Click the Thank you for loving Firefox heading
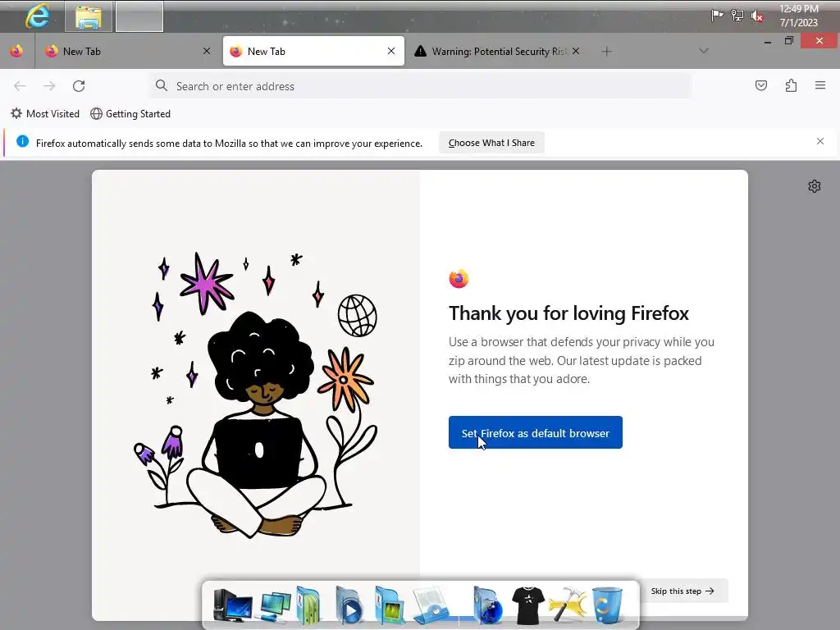The width and height of the screenshot is (840, 630). 568,313
